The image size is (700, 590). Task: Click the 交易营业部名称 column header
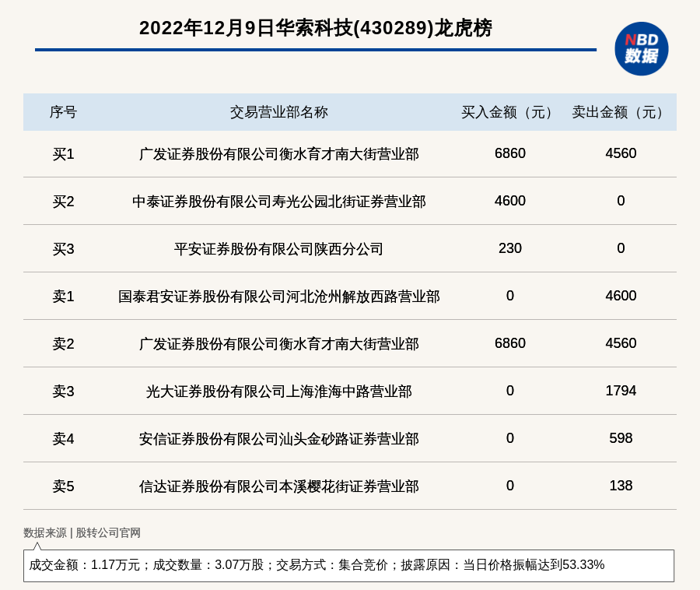click(x=279, y=112)
